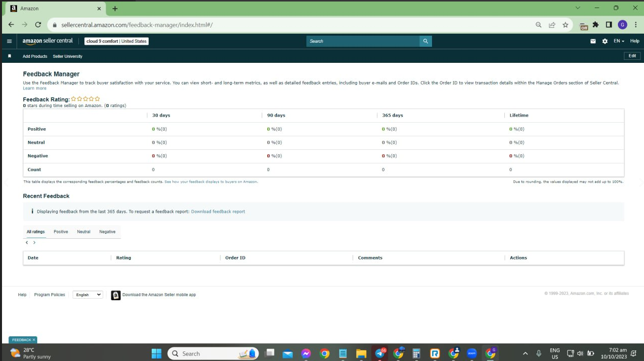Bookmark this page with the star icon
The height and width of the screenshot is (361, 644).
pos(566,25)
